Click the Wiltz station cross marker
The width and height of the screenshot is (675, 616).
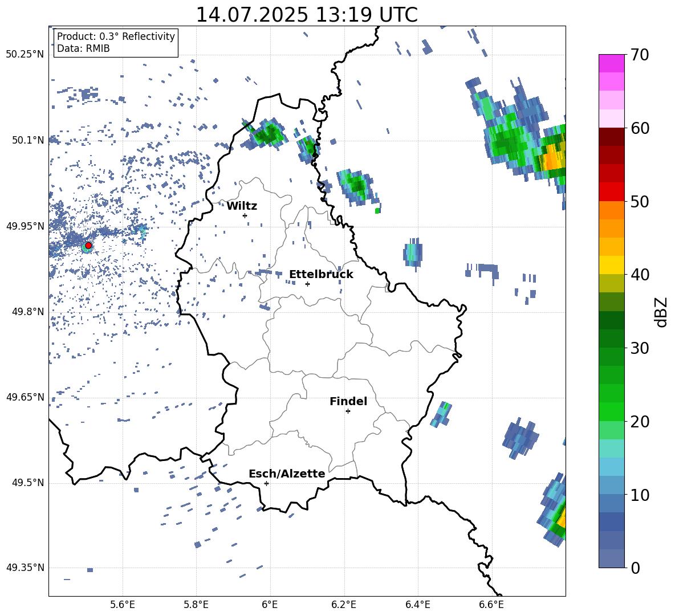(245, 215)
